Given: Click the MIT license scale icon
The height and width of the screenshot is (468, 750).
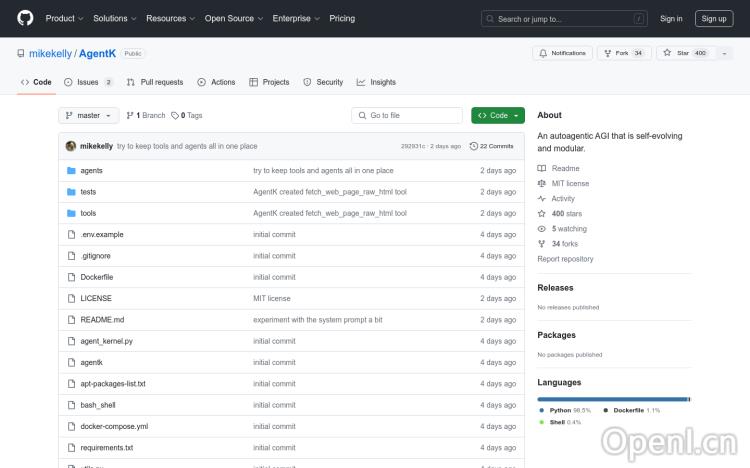Looking at the screenshot, I should pyautogui.click(x=542, y=184).
